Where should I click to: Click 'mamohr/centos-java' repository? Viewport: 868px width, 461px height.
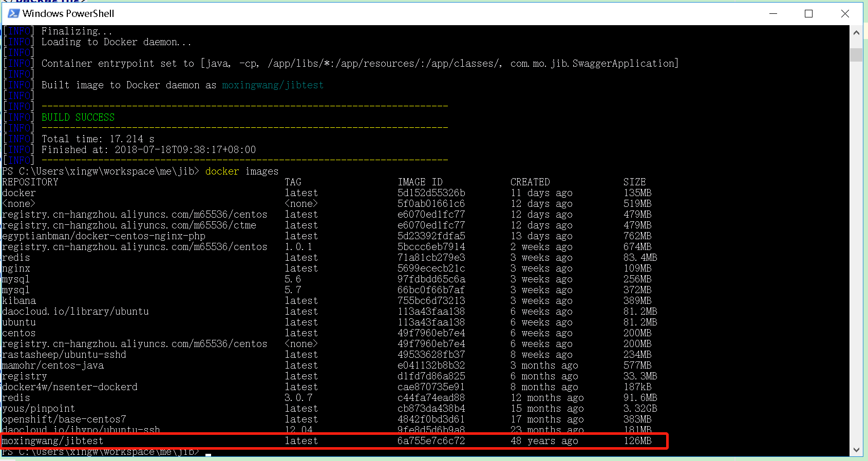click(53, 366)
